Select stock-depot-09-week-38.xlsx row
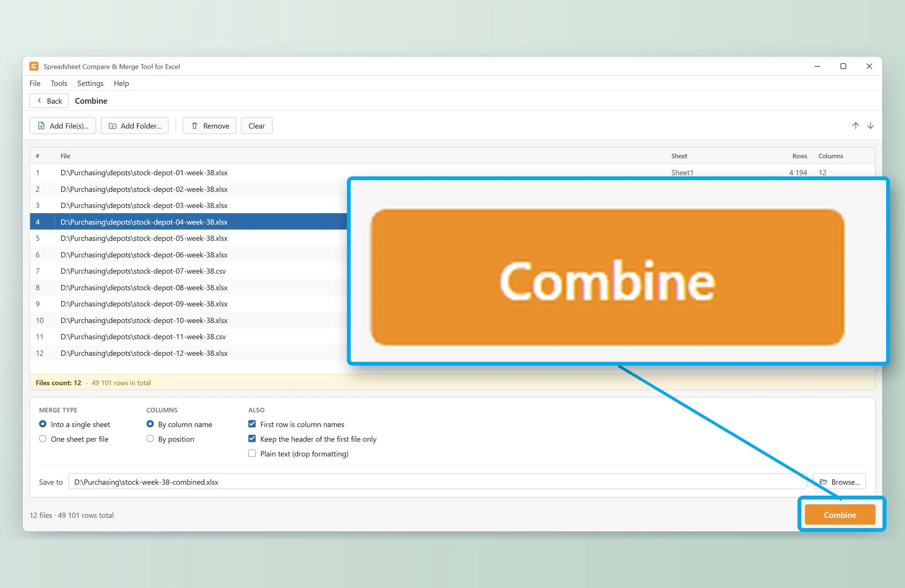 tap(188, 304)
